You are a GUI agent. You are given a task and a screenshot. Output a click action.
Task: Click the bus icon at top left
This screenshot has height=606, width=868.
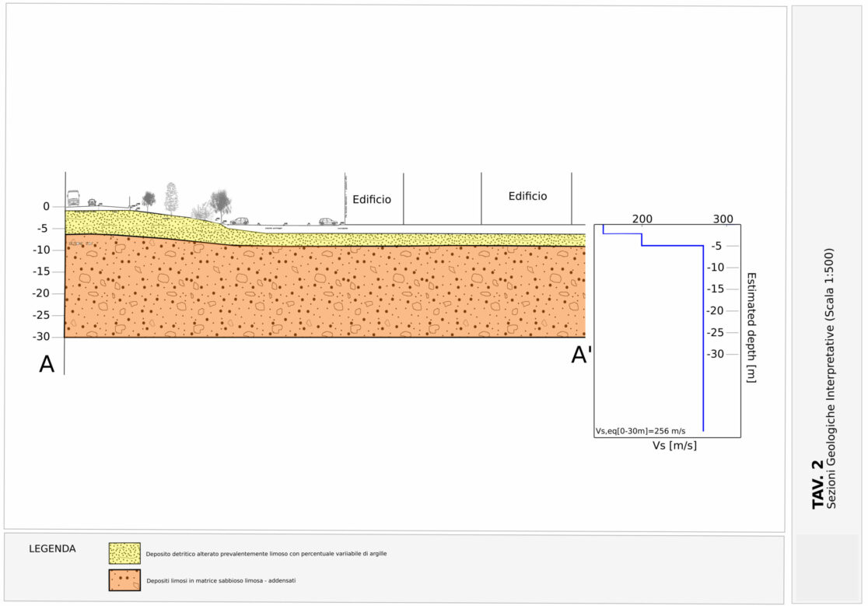[73, 198]
